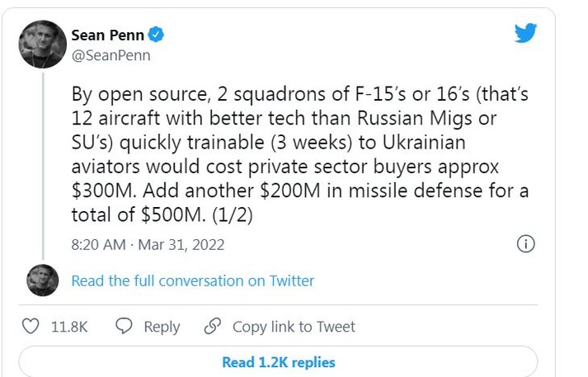Select the 'Reply' text label
588x377 pixels.
coord(162,327)
